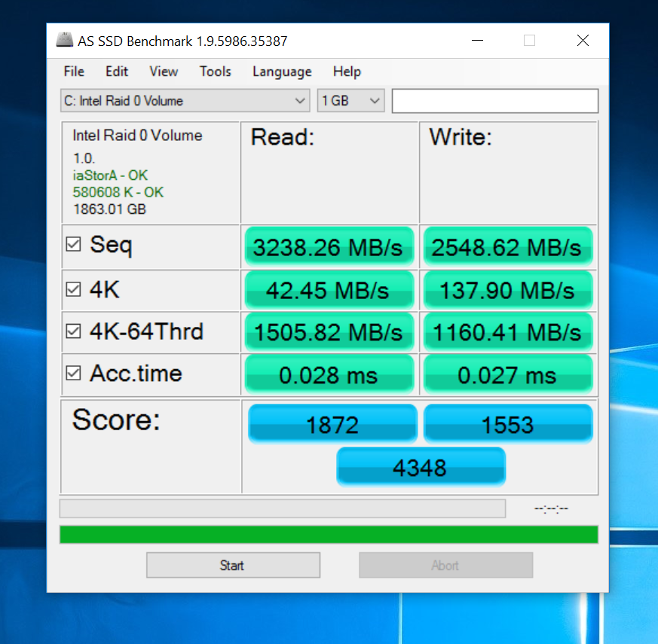Screen dimensions: 658x644
Task: Expand the C: Intel Raid 0 Volume drive dropdown
Action: click(185, 101)
